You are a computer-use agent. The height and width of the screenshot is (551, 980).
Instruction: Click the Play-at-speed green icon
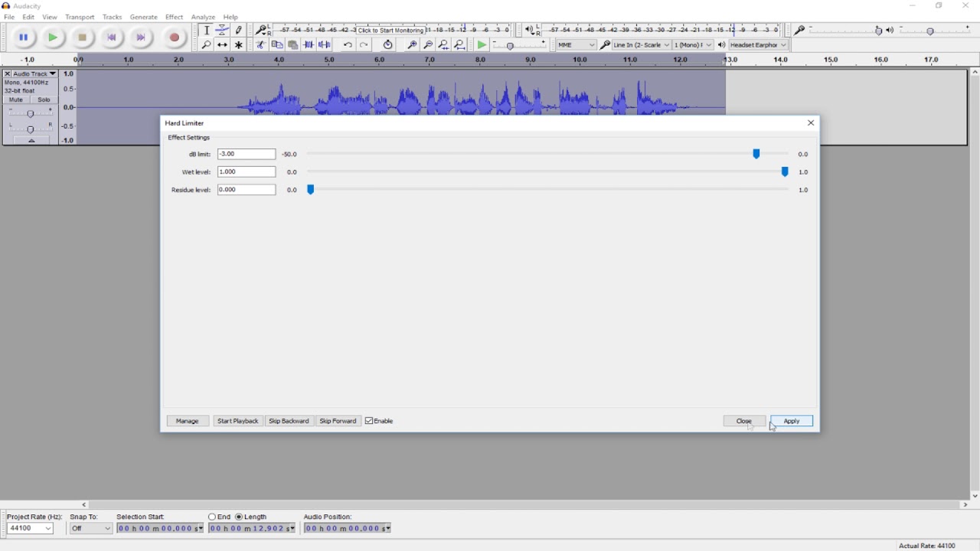482,45
